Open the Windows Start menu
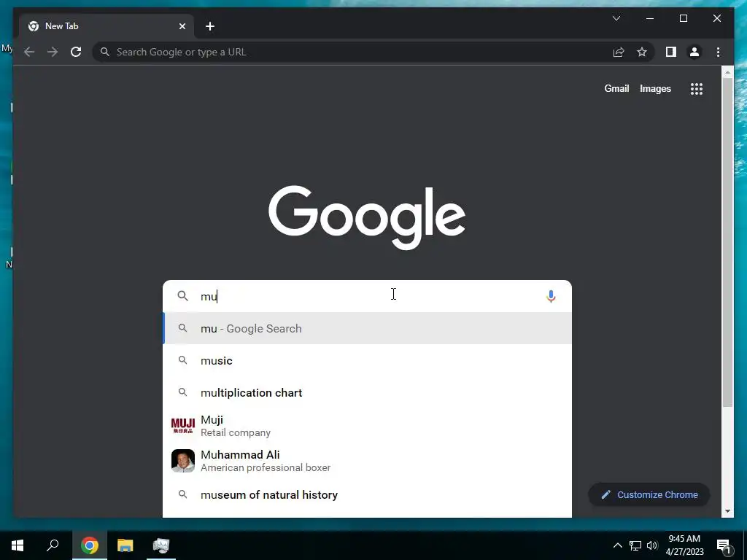The image size is (747, 560). (x=18, y=545)
